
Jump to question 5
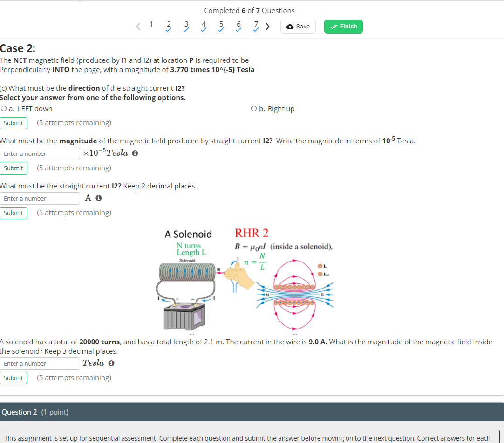[x=221, y=26]
